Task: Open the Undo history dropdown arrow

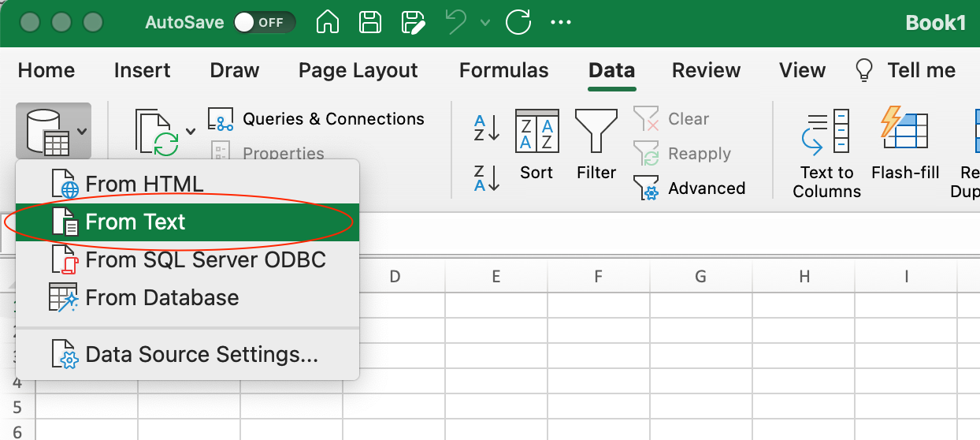Action: [486, 23]
